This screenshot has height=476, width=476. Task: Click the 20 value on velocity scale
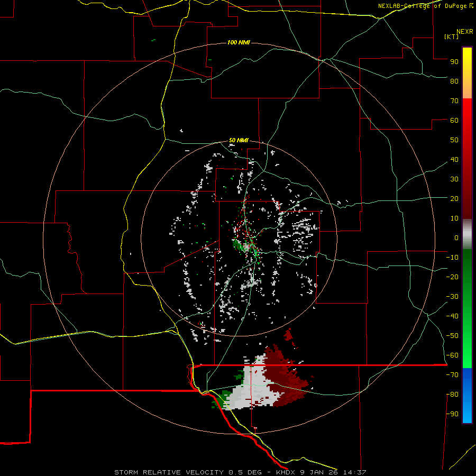[x=454, y=198]
